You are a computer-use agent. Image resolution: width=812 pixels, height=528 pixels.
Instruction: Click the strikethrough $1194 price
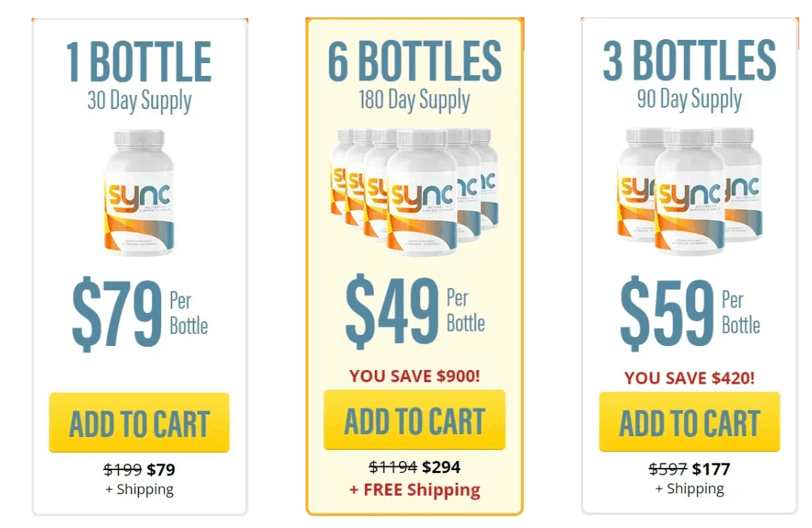point(391,467)
